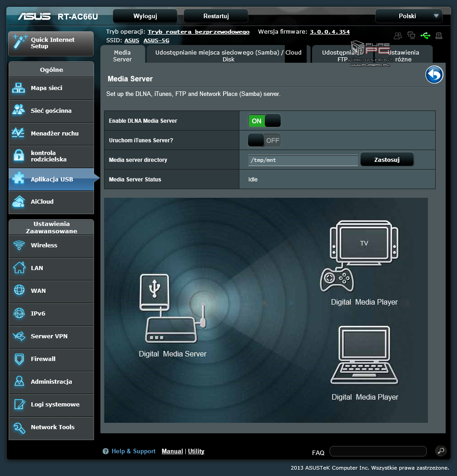Click Zastosuj to apply the directory
The height and width of the screenshot is (476, 457).
(387, 160)
